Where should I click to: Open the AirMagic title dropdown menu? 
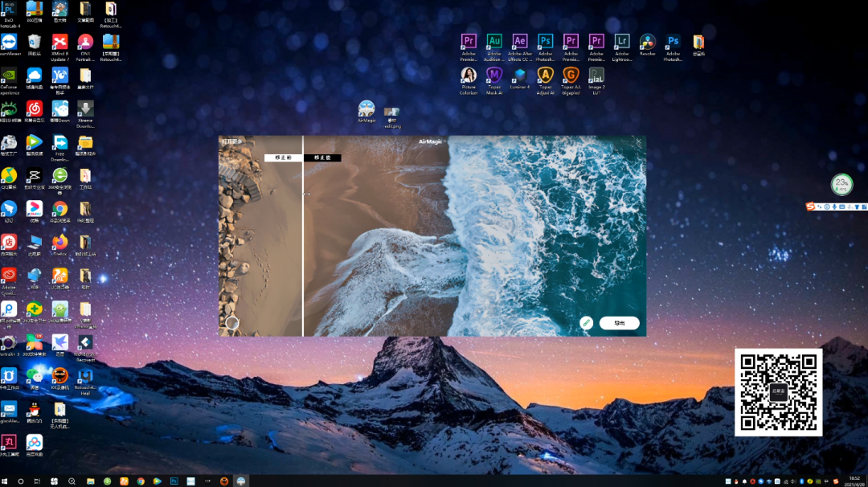click(x=432, y=141)
